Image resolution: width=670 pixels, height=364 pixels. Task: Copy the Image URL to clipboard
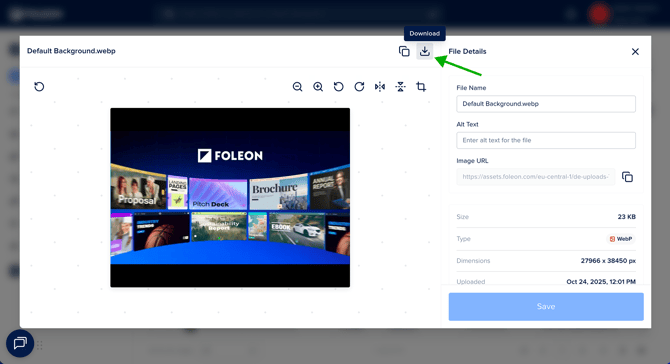click(x=627, y=177)
